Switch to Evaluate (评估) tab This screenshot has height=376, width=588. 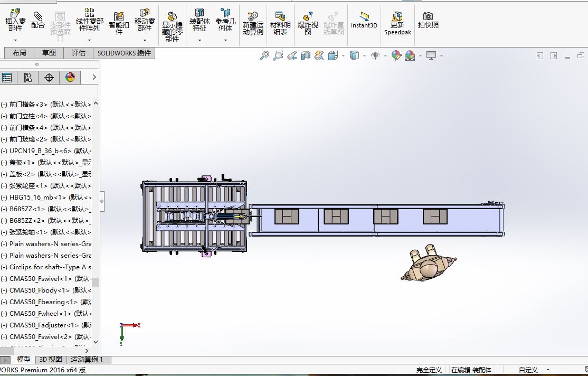point(78,53)
